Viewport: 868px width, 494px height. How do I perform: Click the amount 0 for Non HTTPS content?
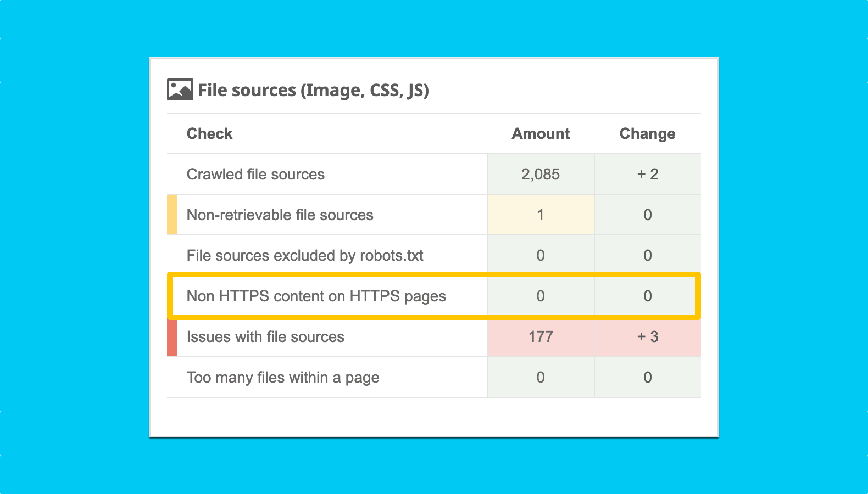(541, 296)
